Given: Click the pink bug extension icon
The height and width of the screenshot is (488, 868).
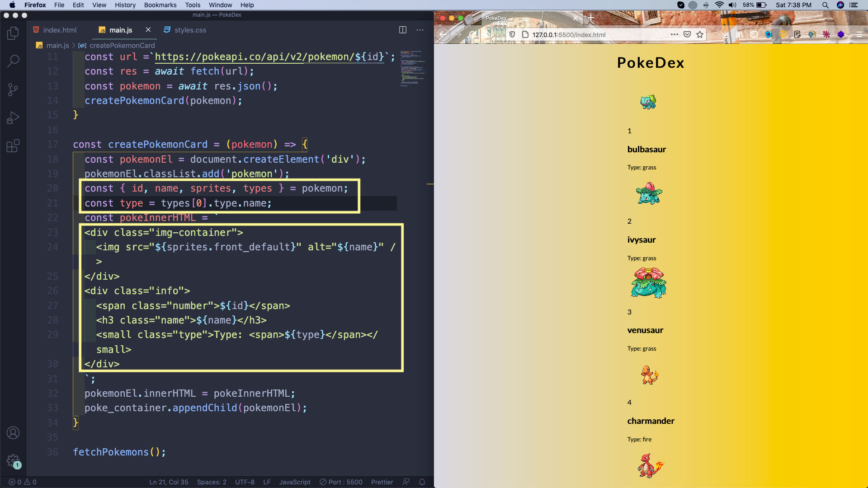Looking at the screenshot, I should pos(826,34).
